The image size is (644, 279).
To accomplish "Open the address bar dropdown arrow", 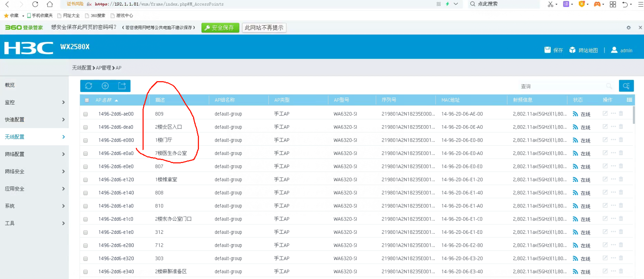I will pos(456,4).
